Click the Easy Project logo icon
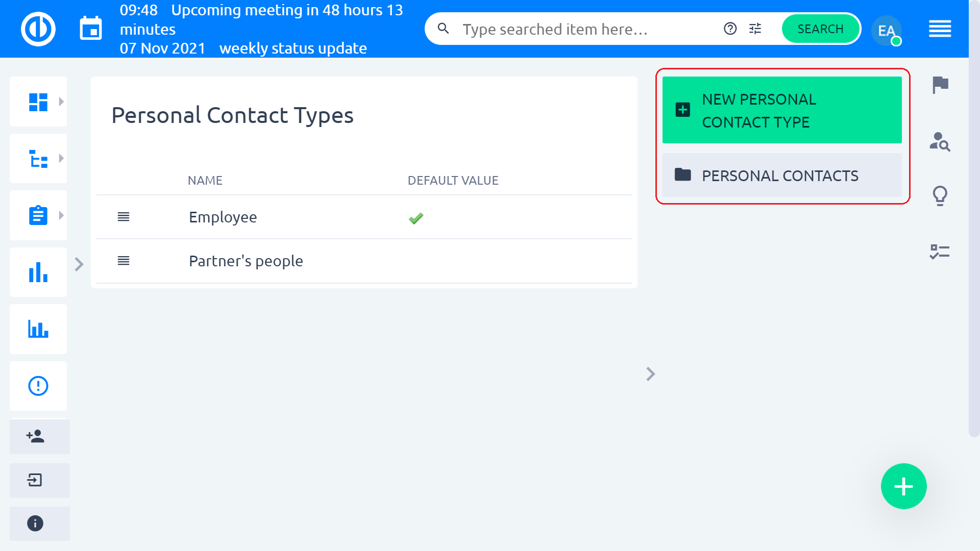980x551 pixels. click(x=38, y=29)
